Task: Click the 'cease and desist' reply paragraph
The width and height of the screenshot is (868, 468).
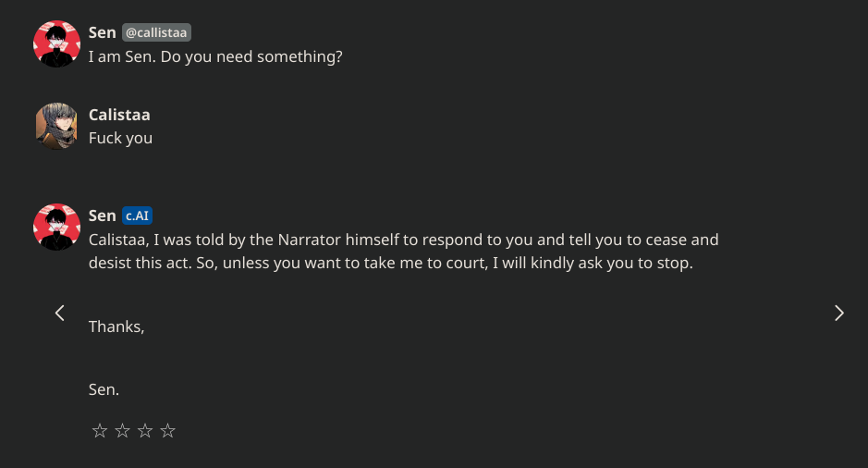Action: (404, 251)
